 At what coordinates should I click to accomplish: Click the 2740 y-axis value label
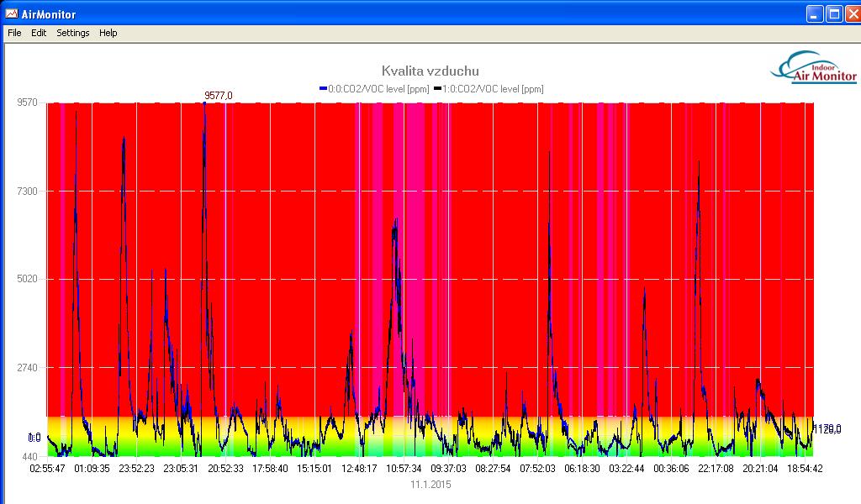29,368
